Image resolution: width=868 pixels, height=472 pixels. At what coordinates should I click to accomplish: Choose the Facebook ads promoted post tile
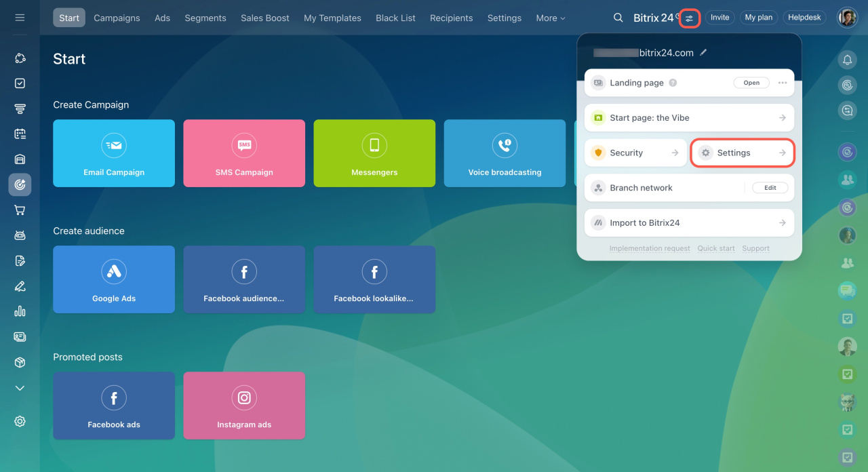pyautogui.click(x=114, y=406)
